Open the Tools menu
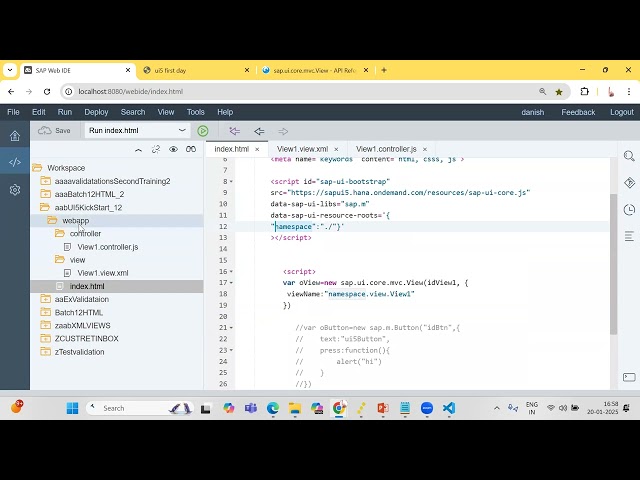 pyautogui.click(x=196, y=112)
